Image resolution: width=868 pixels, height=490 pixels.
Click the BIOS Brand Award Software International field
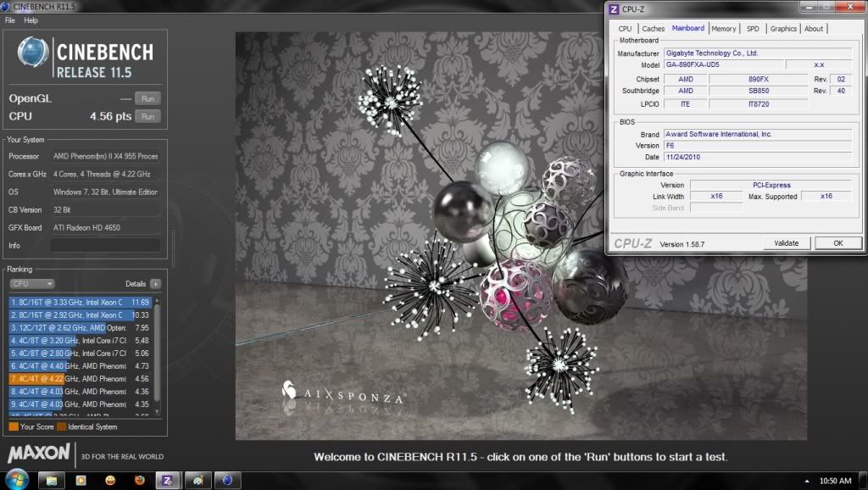pyautogui.click(x=758, y=134)
